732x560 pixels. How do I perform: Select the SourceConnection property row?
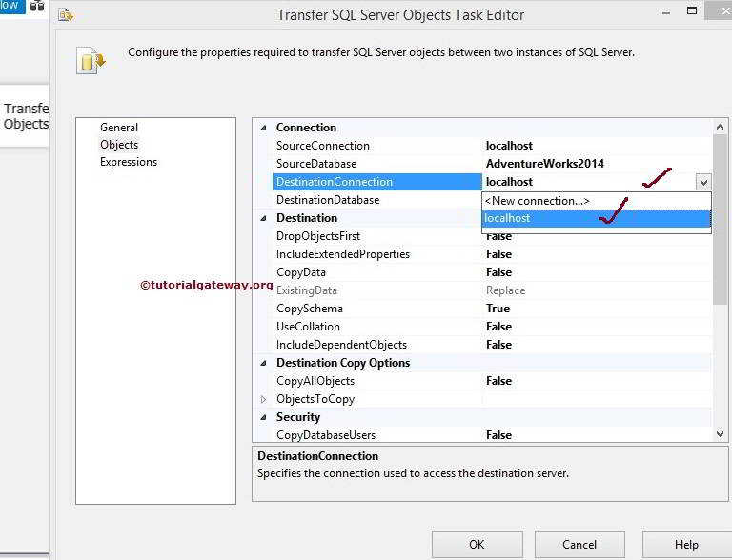click(x=492, y=146)
